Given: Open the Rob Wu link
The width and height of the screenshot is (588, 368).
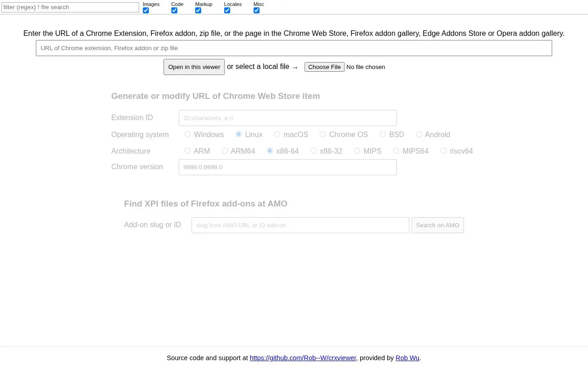Looking at the screenshot, I should pyautogui.click(x=407, y=358).
